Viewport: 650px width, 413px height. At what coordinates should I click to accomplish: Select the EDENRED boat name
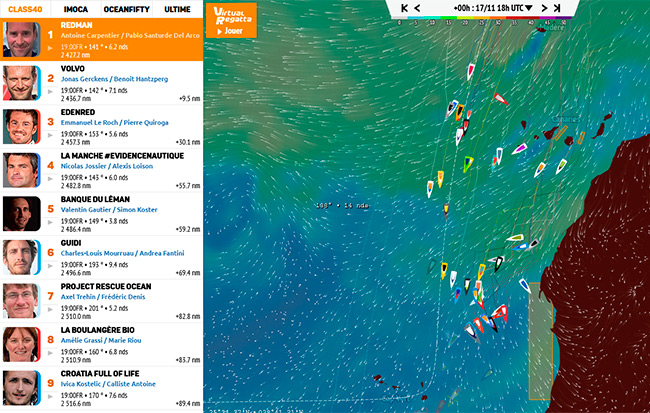pos(78,112)
